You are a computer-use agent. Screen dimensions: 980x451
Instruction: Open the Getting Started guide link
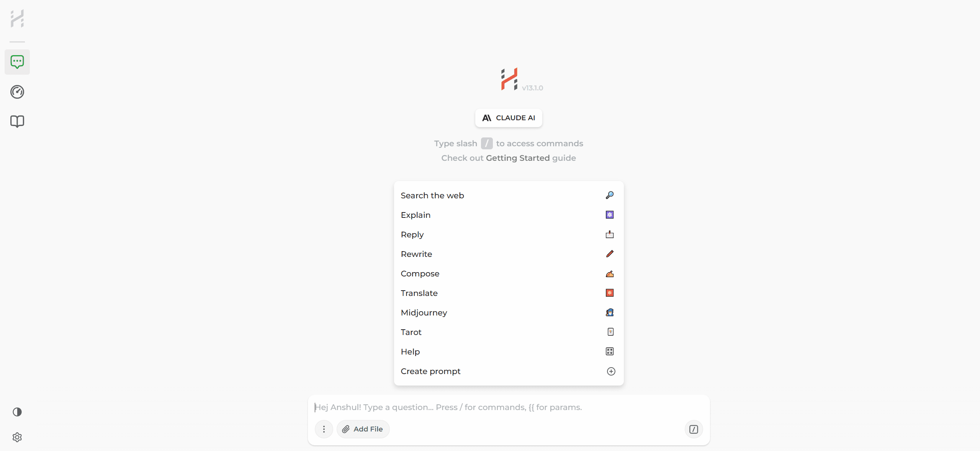518,158
